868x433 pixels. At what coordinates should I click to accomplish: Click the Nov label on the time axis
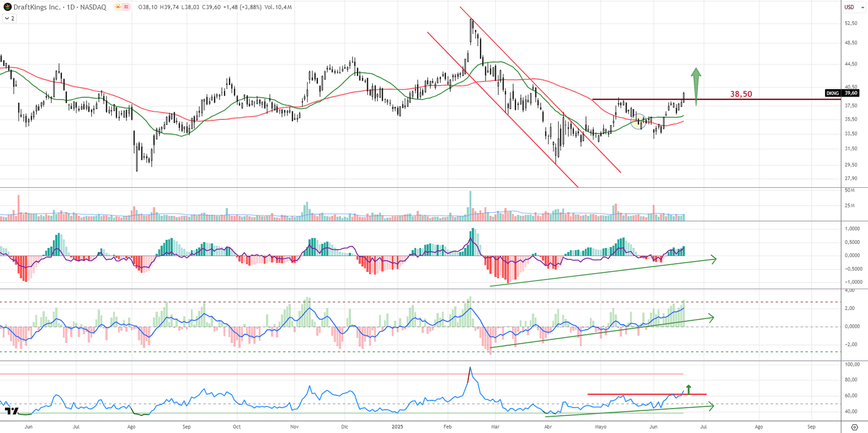point(295,427)
